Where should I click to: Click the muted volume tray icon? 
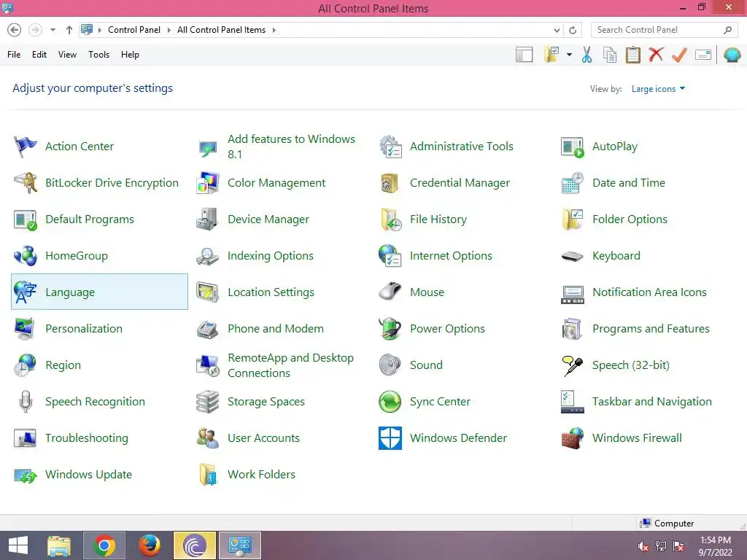(643, 546)
